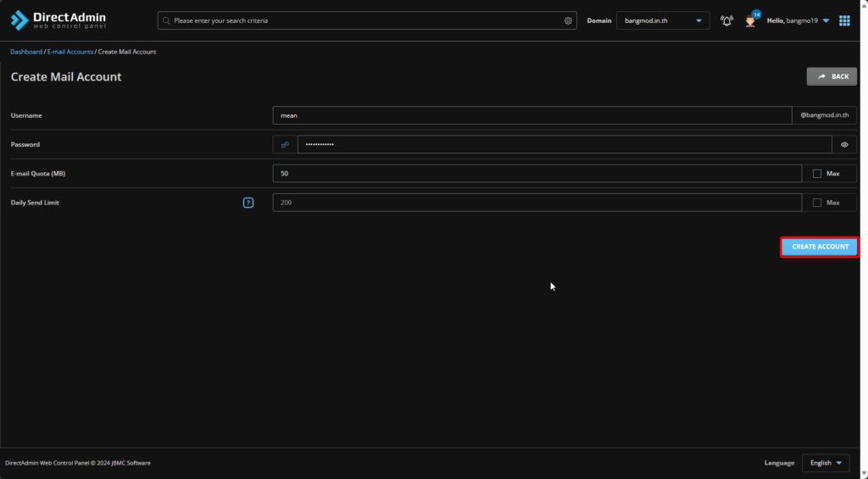
Task: Enable Max for E-mail Quota
Action: point(817,174)
